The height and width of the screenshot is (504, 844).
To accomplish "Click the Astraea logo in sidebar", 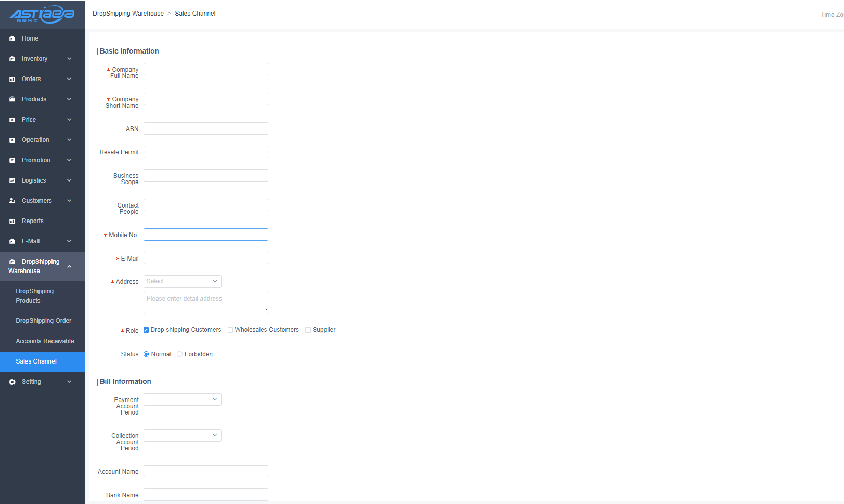I will coord(42,15).
